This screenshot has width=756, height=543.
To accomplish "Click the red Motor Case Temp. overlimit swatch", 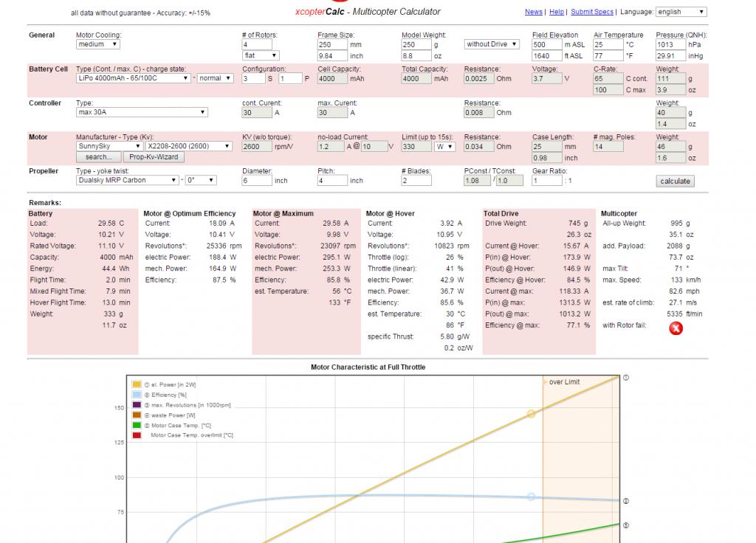I will [137, 435].
